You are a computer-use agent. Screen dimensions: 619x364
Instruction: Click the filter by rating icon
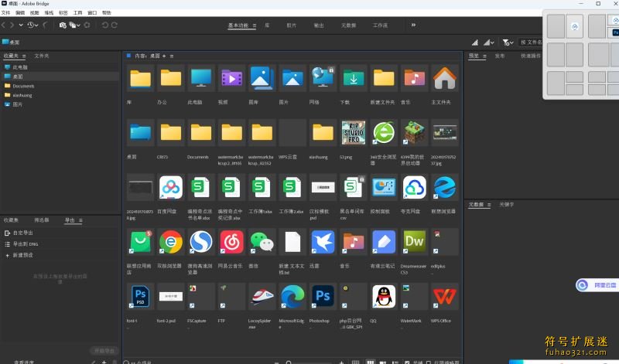point(475,43)
